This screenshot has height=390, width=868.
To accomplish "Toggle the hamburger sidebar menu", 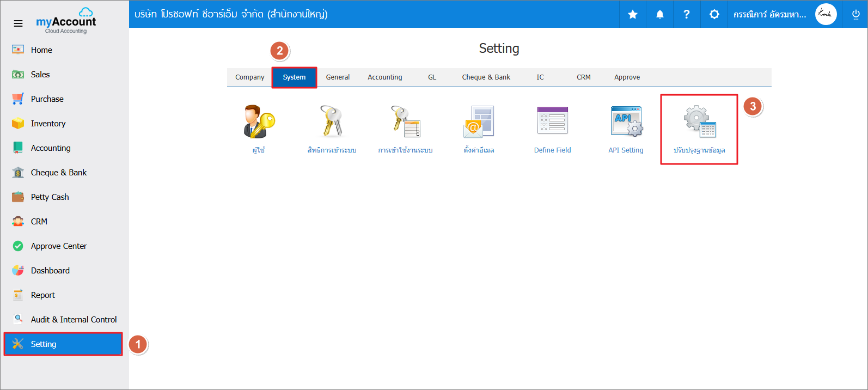I will click(18, 23).
